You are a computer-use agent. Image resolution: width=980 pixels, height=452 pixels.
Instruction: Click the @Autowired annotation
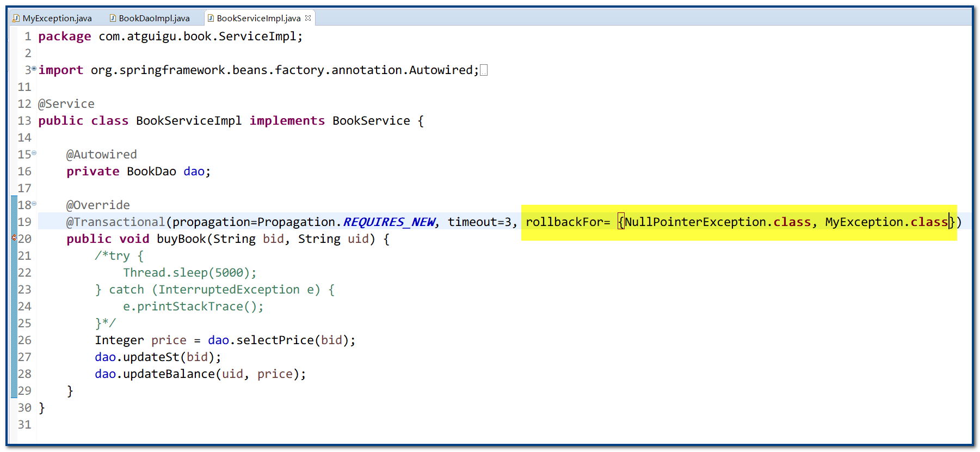pos(102,155)
